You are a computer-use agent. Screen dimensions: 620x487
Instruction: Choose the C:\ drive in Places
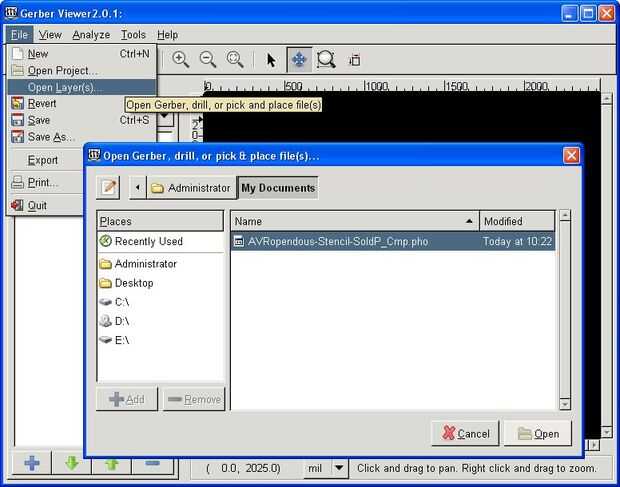(x=160, y=302)
